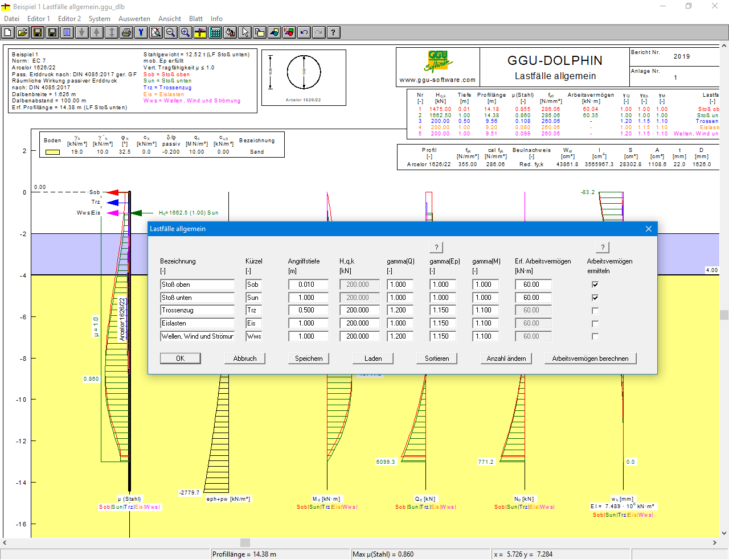Image resolution: width=729 pixels, height=560 pixels.
Task: Open the Blatt menu
Action: coord(196,19)
